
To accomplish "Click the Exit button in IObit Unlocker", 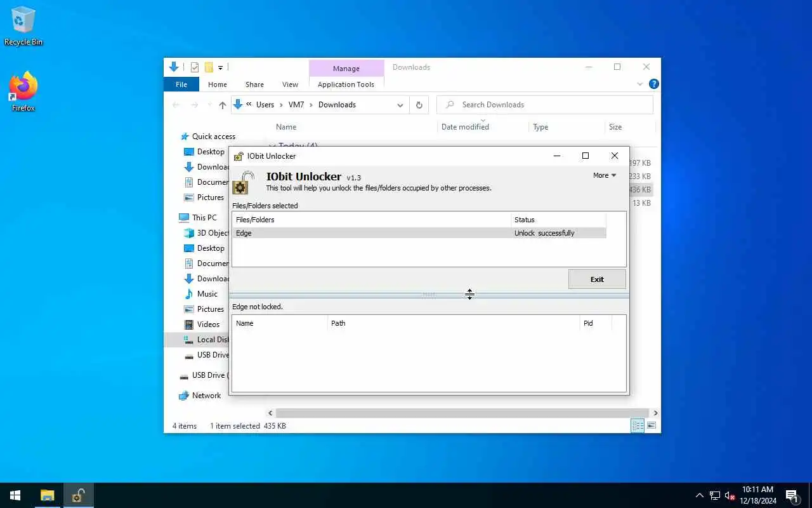I will (x=597, y=279).
